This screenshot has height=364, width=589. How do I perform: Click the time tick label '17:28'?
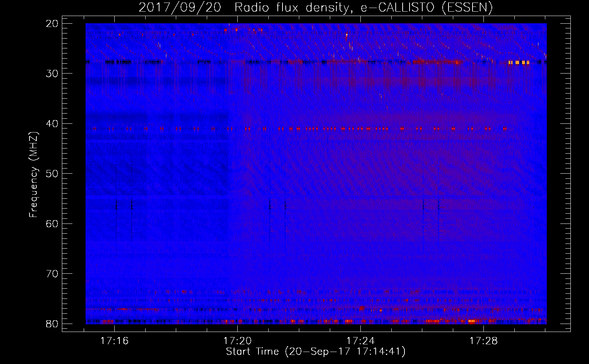484,341
